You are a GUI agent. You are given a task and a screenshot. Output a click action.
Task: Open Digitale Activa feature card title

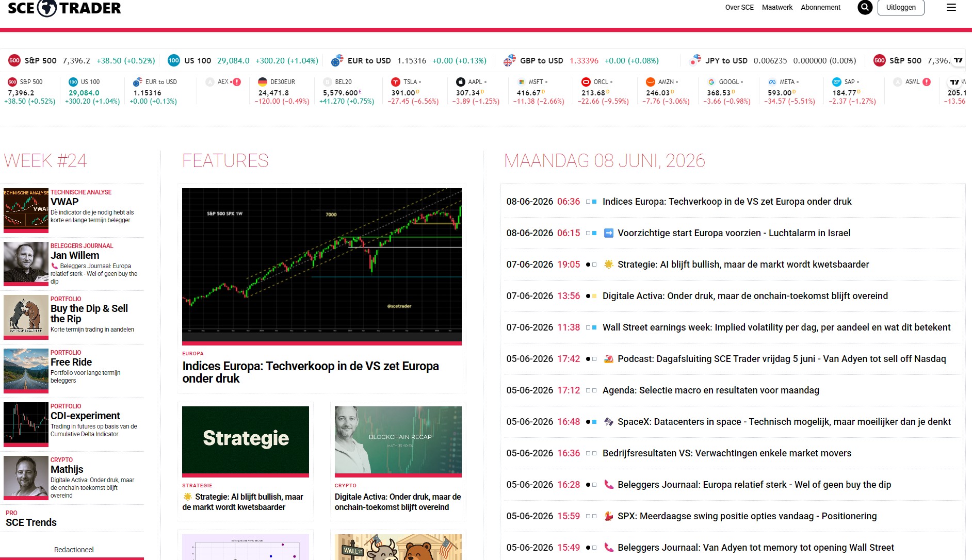tap(398, 502)
